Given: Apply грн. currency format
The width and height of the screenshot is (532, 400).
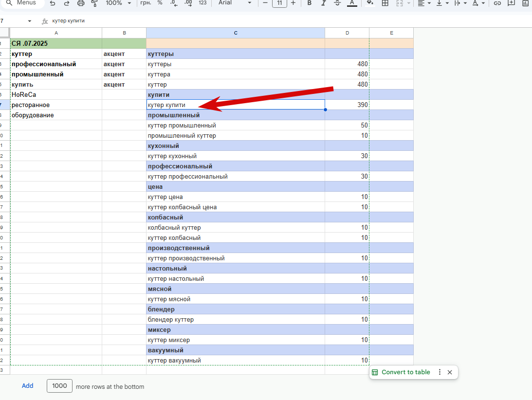Looking at the screenshot, I should point(146,3).
